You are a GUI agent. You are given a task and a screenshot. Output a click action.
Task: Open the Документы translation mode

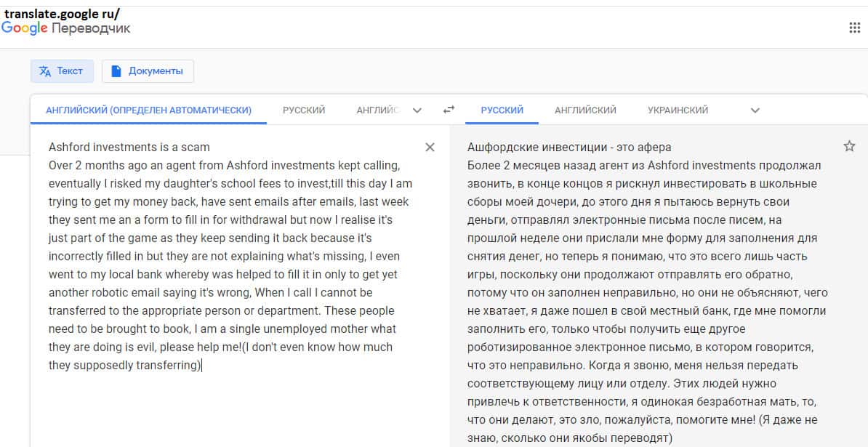[148, 71]
